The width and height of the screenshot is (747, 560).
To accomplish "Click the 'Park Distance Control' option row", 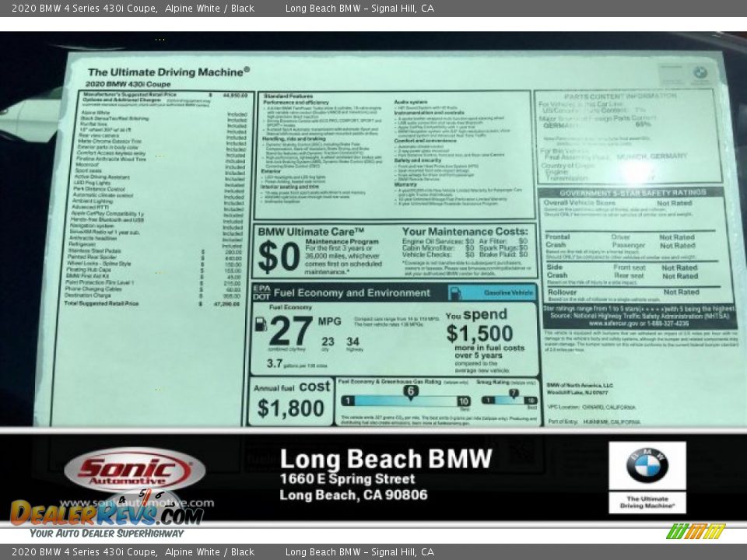I will pyautogui.click(x=159, y=189).
